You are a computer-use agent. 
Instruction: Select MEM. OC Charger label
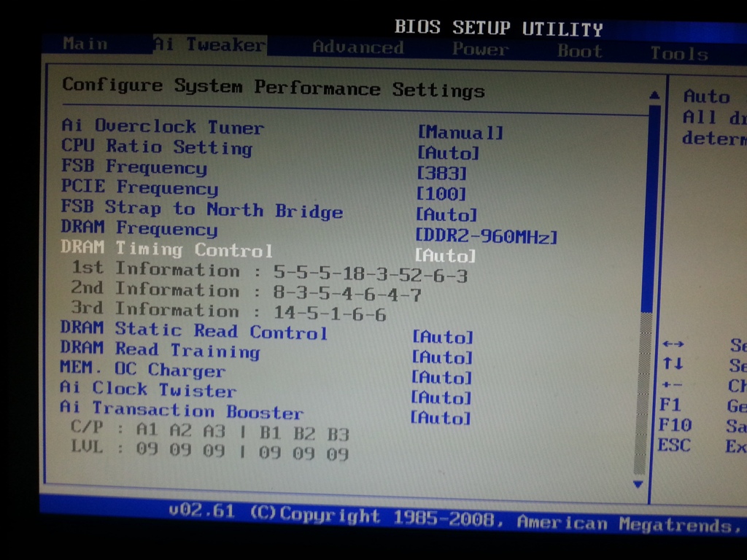(x=142, y=369)
